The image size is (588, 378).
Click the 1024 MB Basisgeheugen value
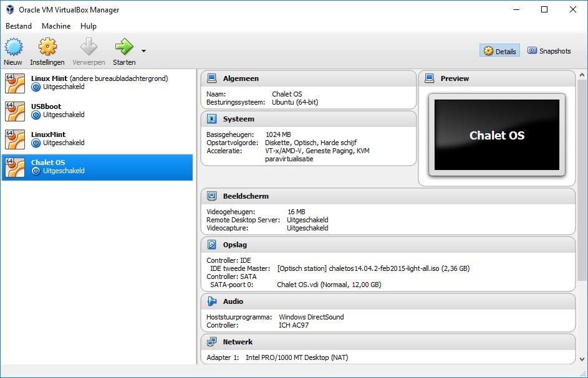coord(278,135)
